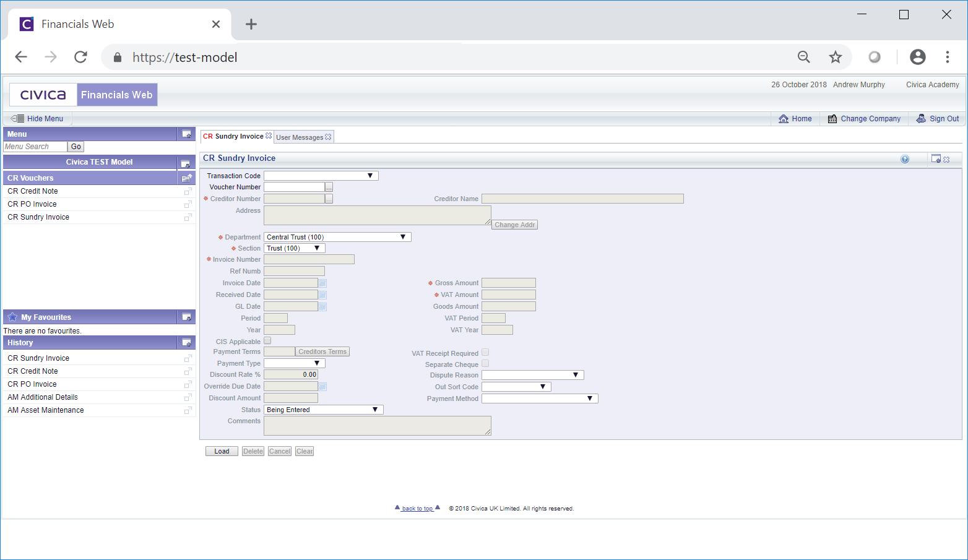This screenshot has width=968, height=560.
Task: Click the popout icon in form header
Action: coord(936,159)
